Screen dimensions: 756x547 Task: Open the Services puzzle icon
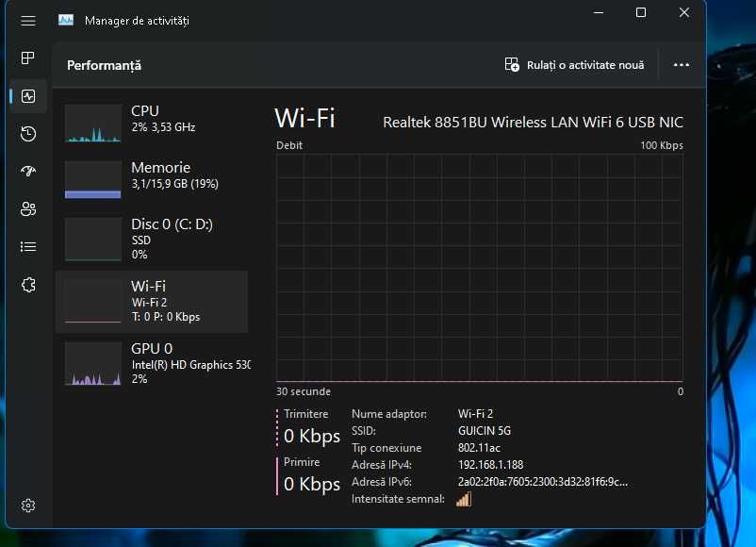click(x=28, y=285)
